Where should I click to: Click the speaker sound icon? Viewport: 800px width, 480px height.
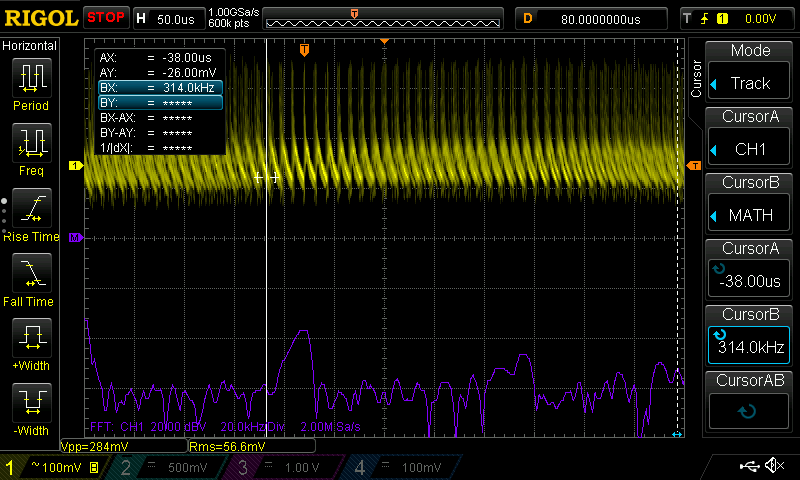coord(774,466)
